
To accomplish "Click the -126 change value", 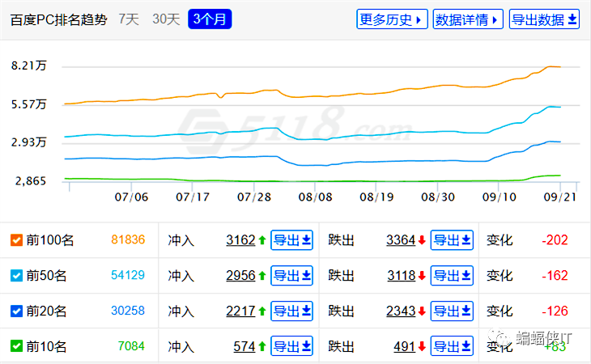I will tap(555, 311).
